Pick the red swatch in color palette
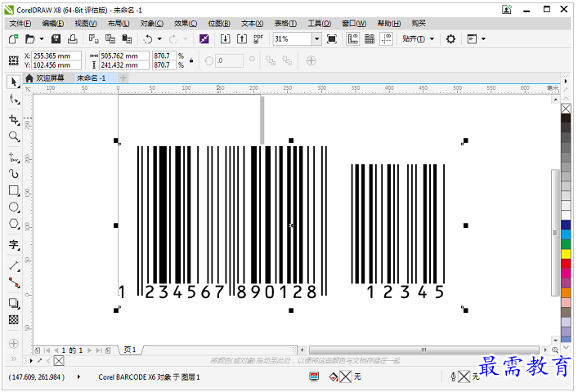This screenshot has height=392, width=578. click(566, 263)
